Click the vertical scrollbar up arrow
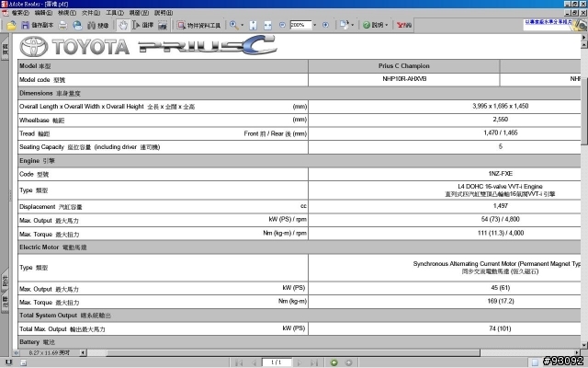This screenshot has height=368, width=588. (584, 45)
